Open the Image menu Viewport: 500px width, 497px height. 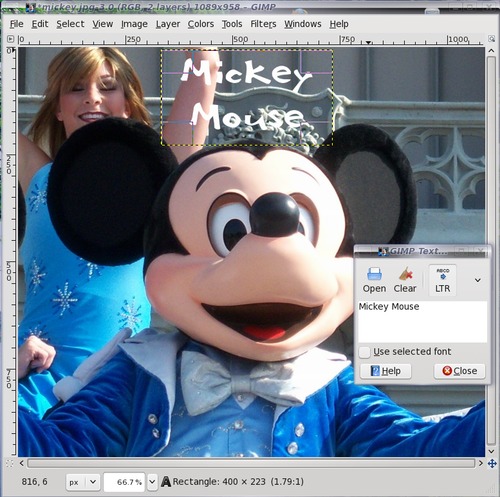pos(134,24)
